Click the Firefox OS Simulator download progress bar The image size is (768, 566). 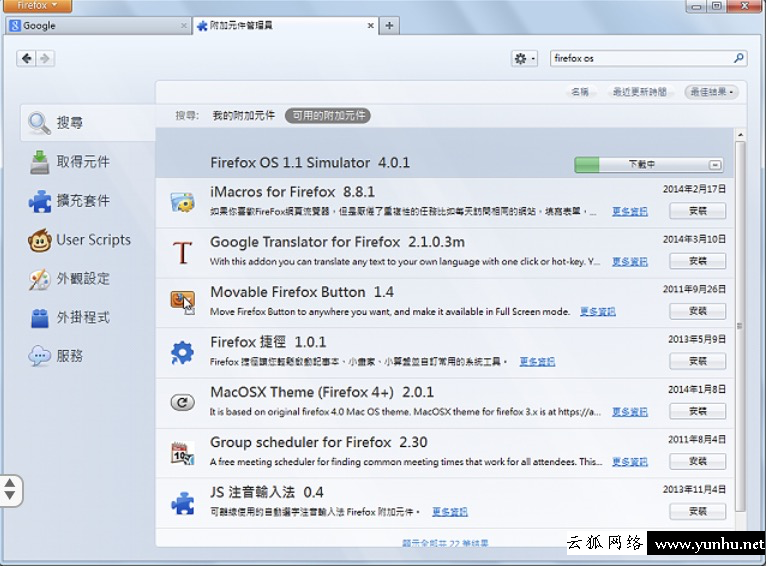(649, 165)
